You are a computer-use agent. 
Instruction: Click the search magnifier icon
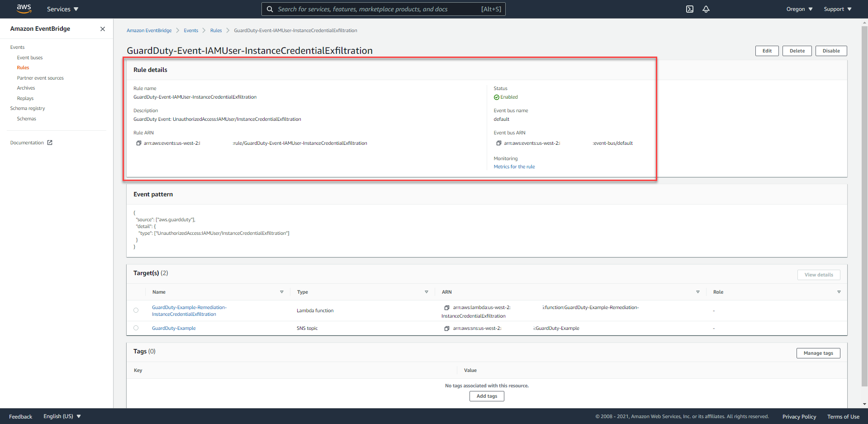270,9
